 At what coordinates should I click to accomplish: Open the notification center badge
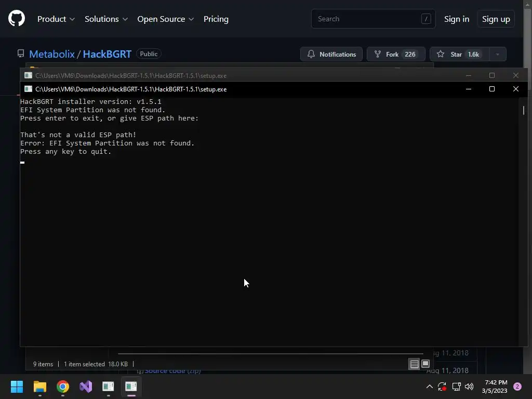coord(517,387)
